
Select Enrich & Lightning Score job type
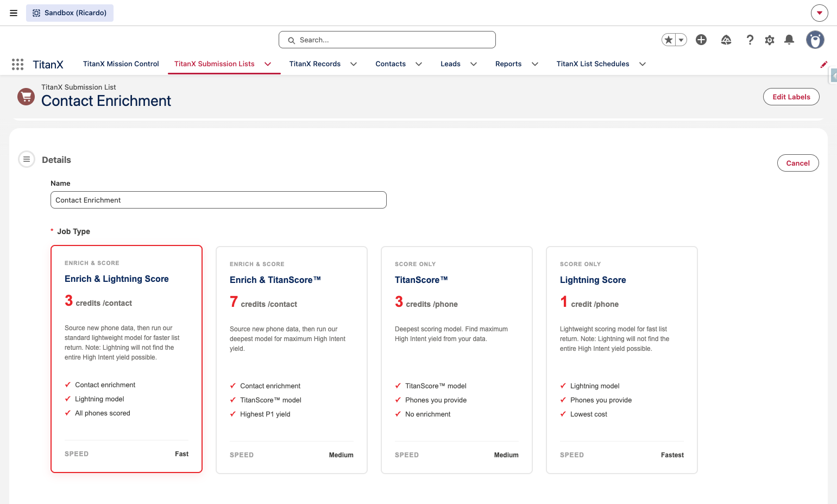point(127,359)
